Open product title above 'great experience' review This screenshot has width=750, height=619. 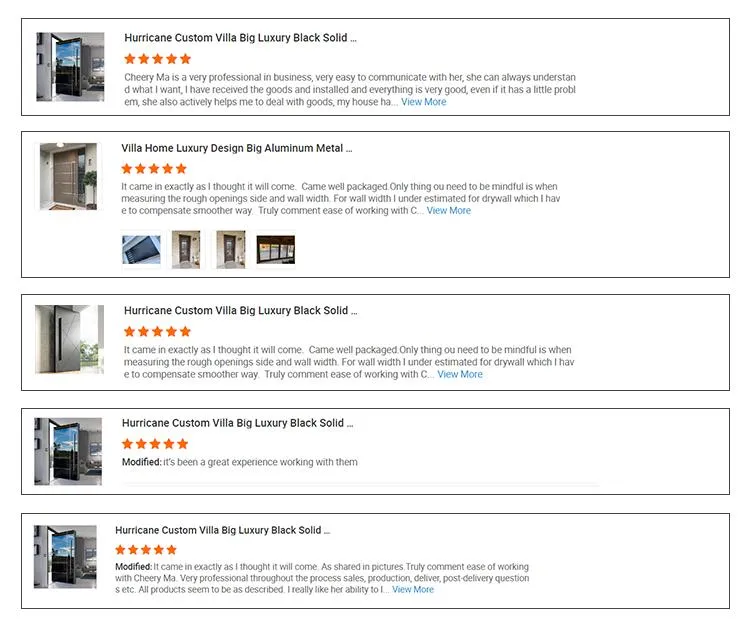point(238,423)
